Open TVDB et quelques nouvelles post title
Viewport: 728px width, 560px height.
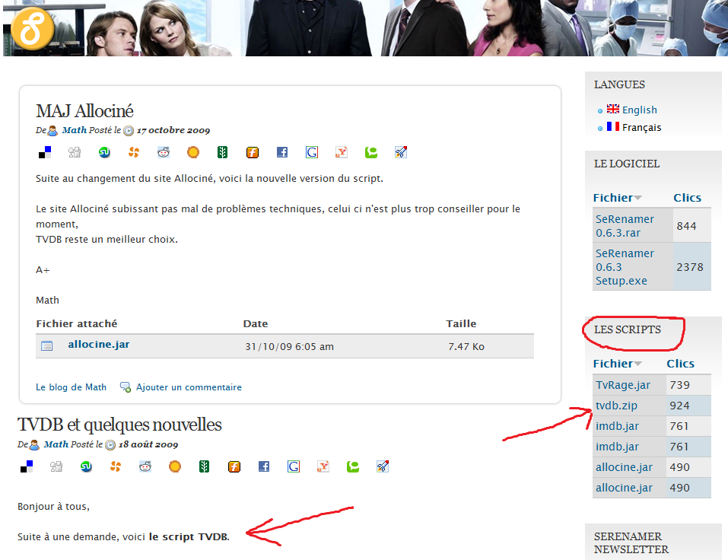pyautogui.click(x=119, y=425)
